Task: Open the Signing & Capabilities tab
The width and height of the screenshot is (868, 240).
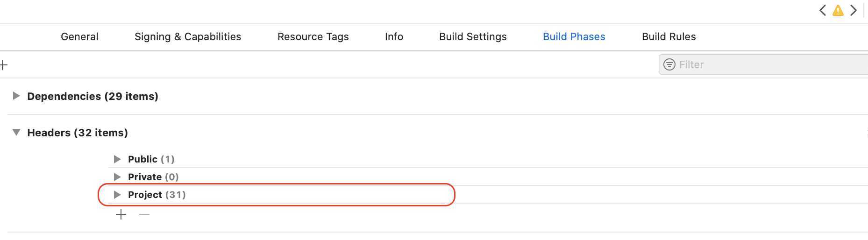Action: pos(188,36)
